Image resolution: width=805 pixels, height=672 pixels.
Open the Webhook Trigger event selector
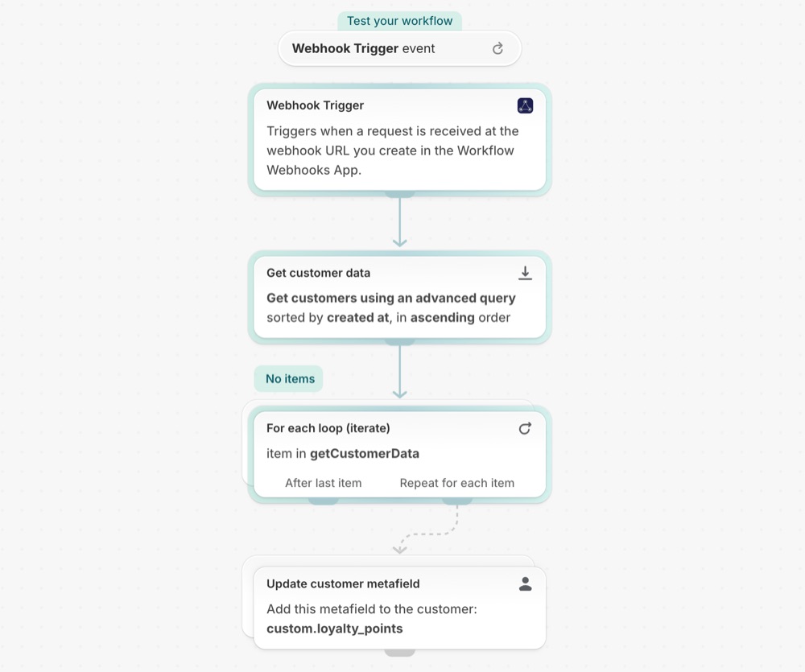(x=399, y=49)
